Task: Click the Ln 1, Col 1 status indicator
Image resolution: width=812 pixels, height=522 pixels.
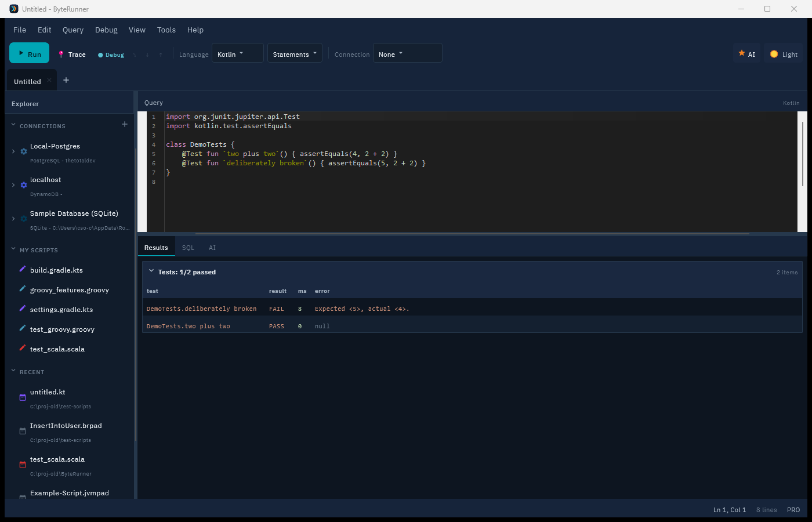Action: pos(730,510)
